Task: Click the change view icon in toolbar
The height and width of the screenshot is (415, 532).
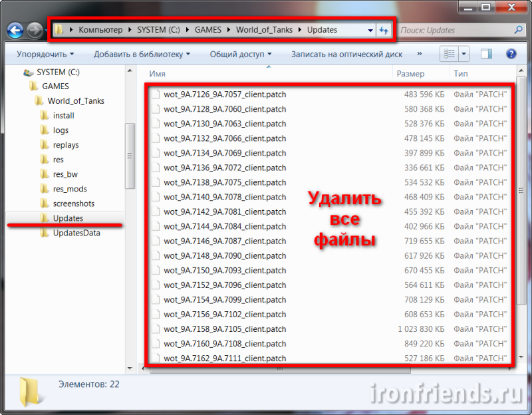Action: (x=450, y=54)
